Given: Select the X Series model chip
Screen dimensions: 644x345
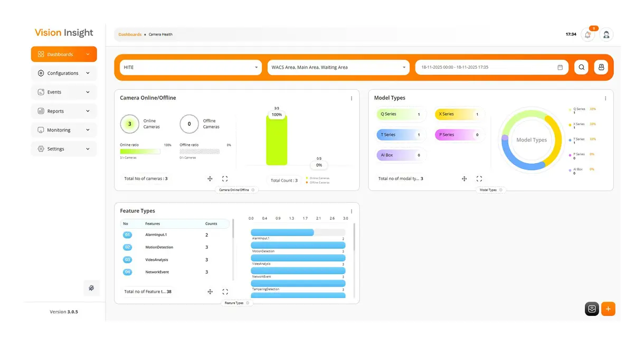Looking at the screenshot, I should 459,114.
